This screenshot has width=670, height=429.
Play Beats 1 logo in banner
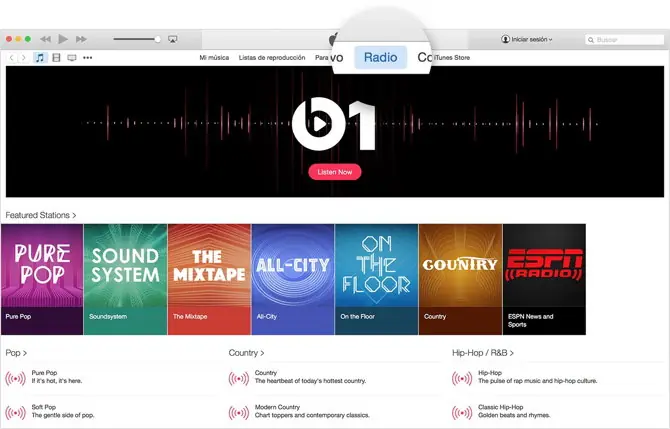coord(334,124)
